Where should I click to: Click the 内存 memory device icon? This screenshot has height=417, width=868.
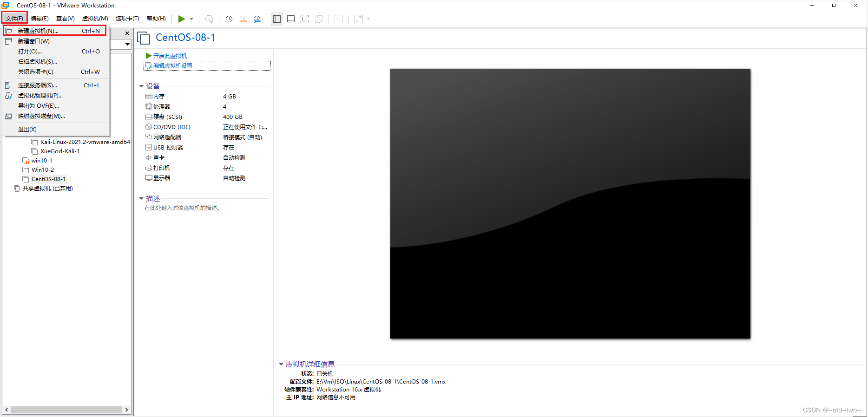[x=149, y=96]
